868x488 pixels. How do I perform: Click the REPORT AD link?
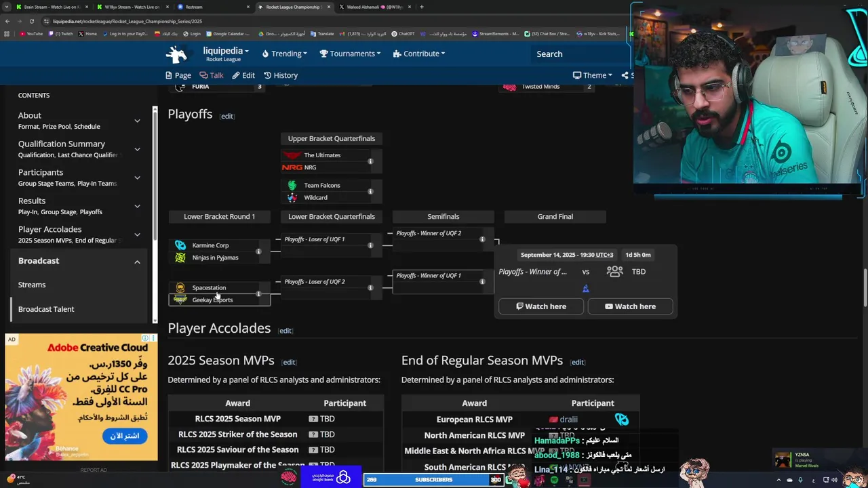[x=94, y=470]
